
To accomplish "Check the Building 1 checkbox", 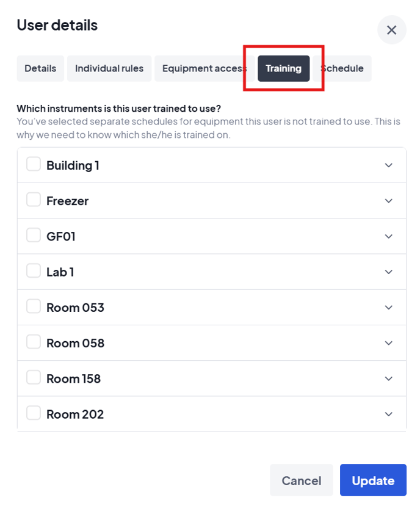I will pos(34,165).
